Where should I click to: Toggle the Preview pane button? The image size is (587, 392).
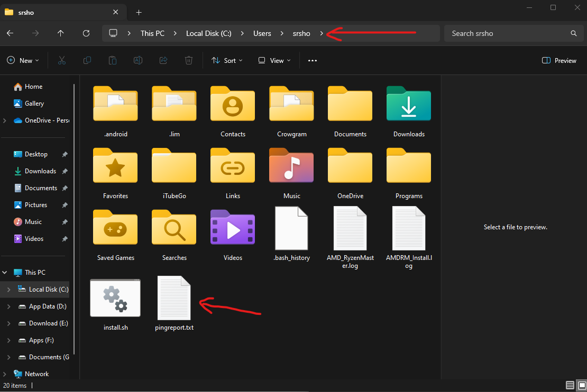560,61
